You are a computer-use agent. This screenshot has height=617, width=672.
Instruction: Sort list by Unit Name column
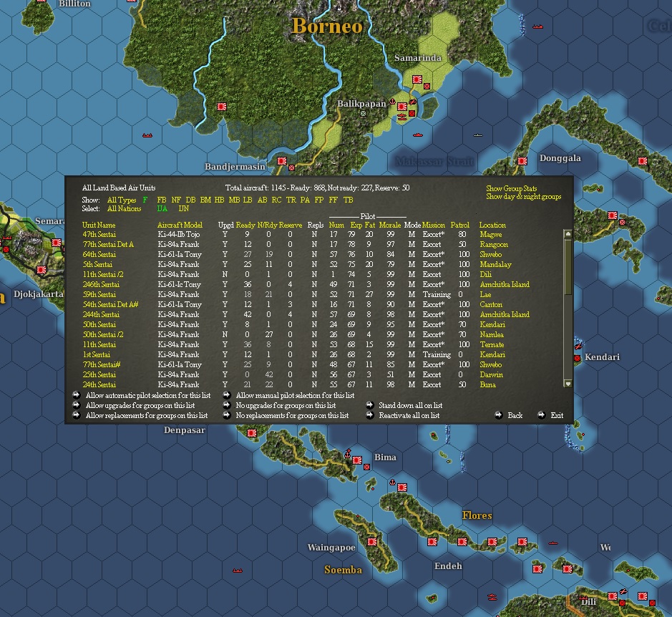tap(99, 225)
